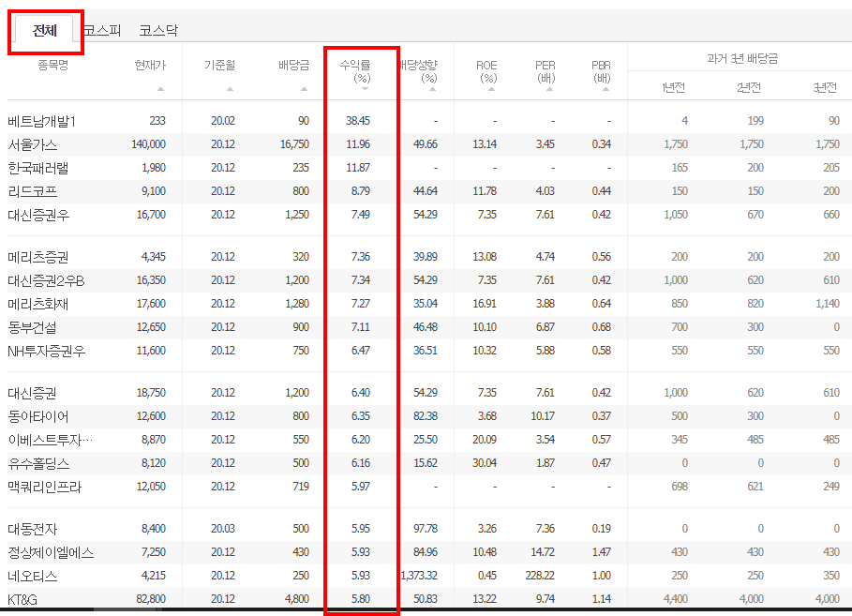Select 맥쿼리인프라 dividend 719
The width and height of the screenshot is (852, 616).
point(301,486)
